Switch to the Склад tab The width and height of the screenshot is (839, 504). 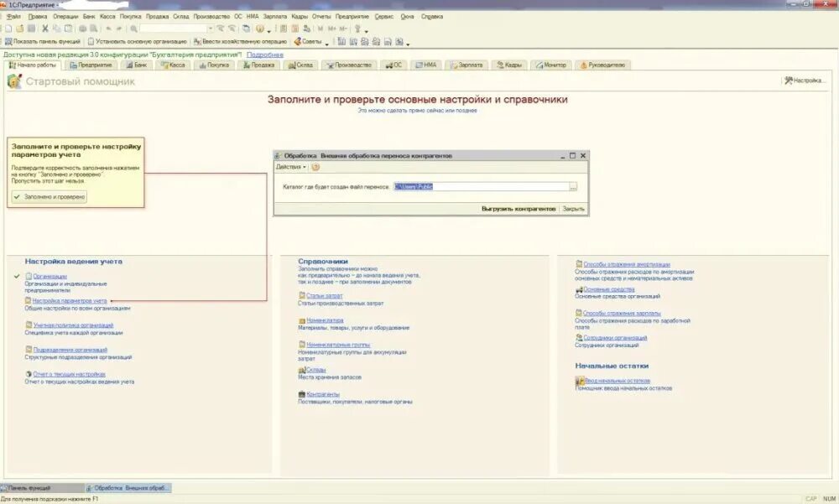point(300,65)
